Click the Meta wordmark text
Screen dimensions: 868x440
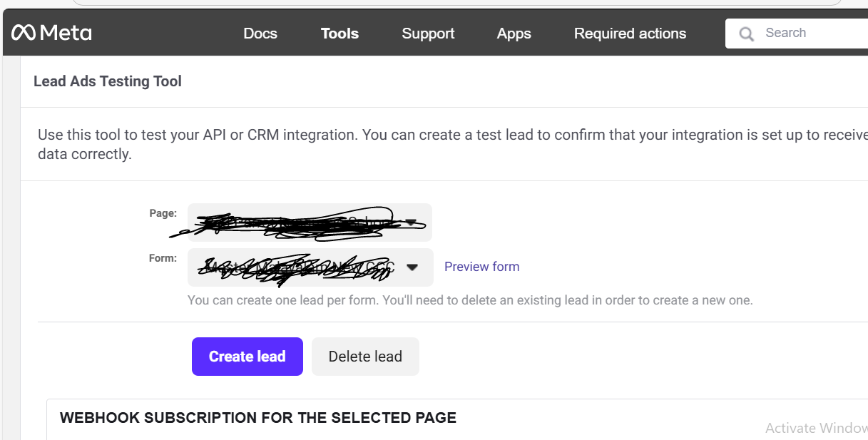tap(66, 33)
